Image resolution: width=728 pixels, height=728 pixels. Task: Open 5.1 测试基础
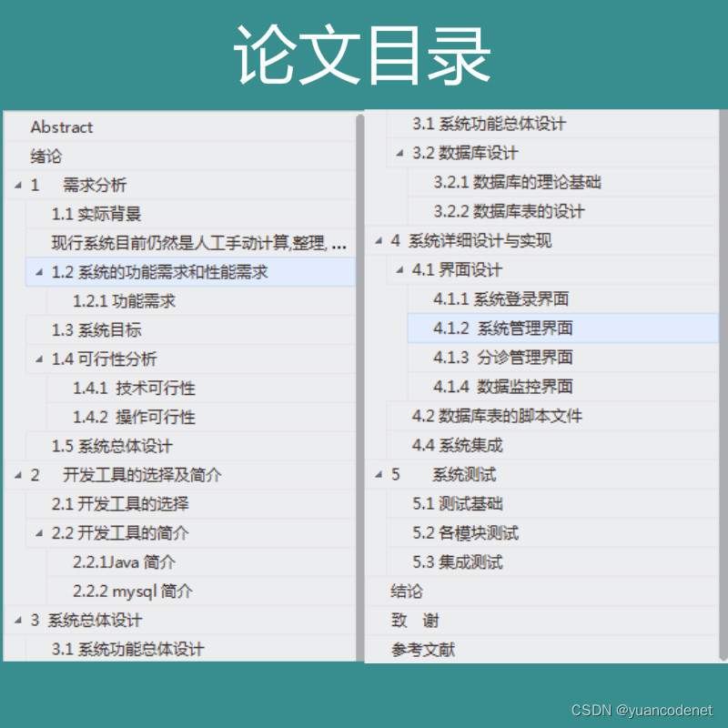[x=457, y=504]
